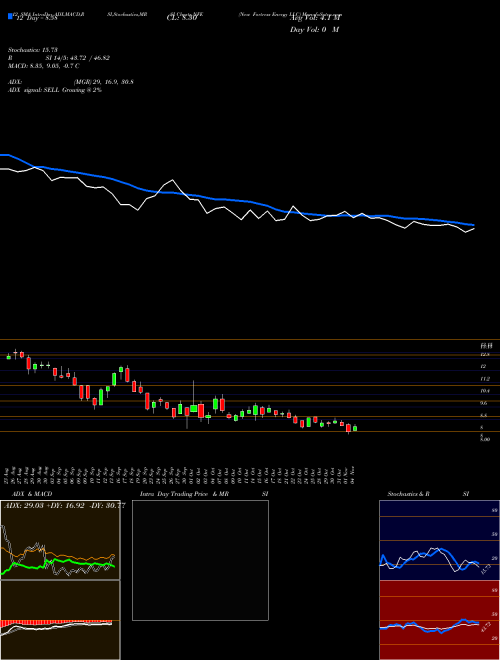
Task: Click the right end of the blue SMA line
Action: [x=473, y=225]
